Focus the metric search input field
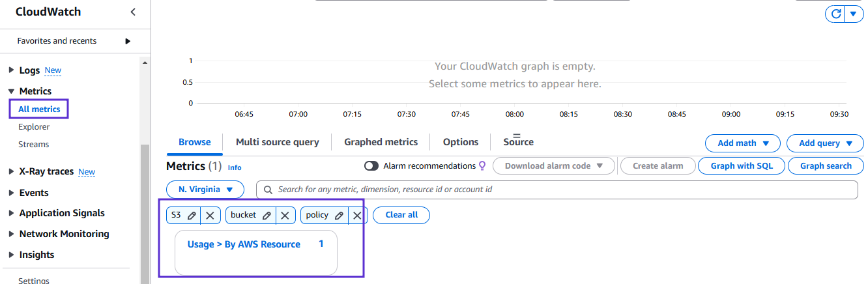 tap(557, 190)
